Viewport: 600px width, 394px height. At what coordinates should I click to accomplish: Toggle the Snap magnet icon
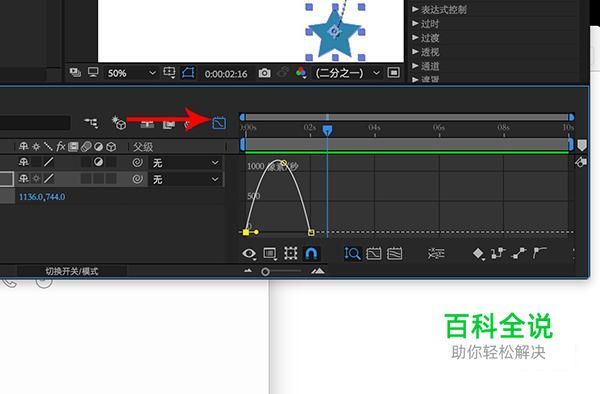click(311, 253)
